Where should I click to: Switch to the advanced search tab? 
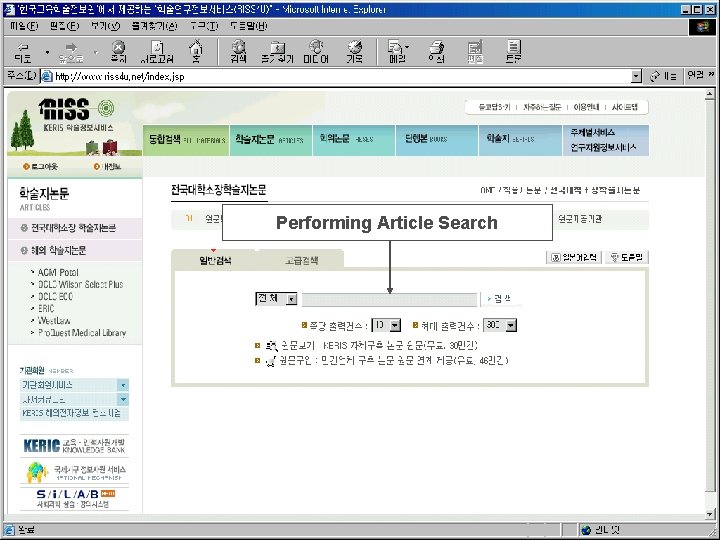pyautogui.click(x=301, y=260)
